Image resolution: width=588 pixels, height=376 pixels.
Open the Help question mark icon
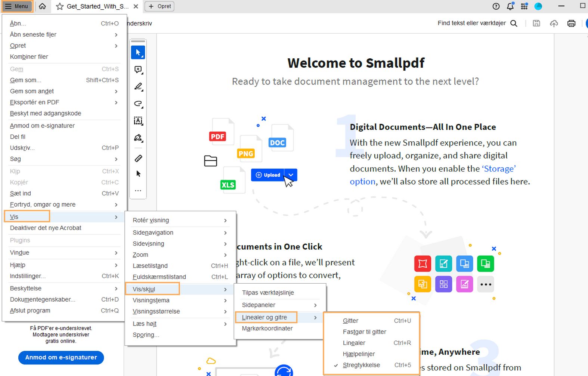click(x=496, y=6)
